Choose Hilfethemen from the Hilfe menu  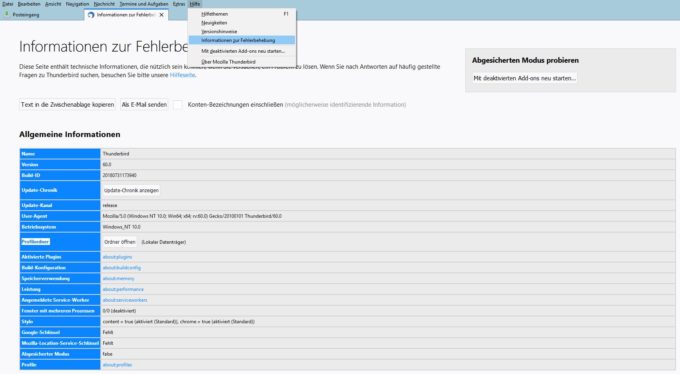[242, 14]
